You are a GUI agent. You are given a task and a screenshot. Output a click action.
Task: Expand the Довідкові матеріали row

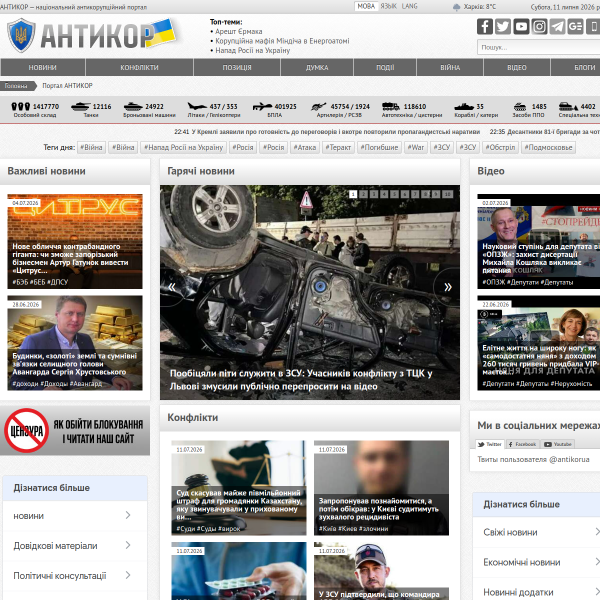[75, 546]
